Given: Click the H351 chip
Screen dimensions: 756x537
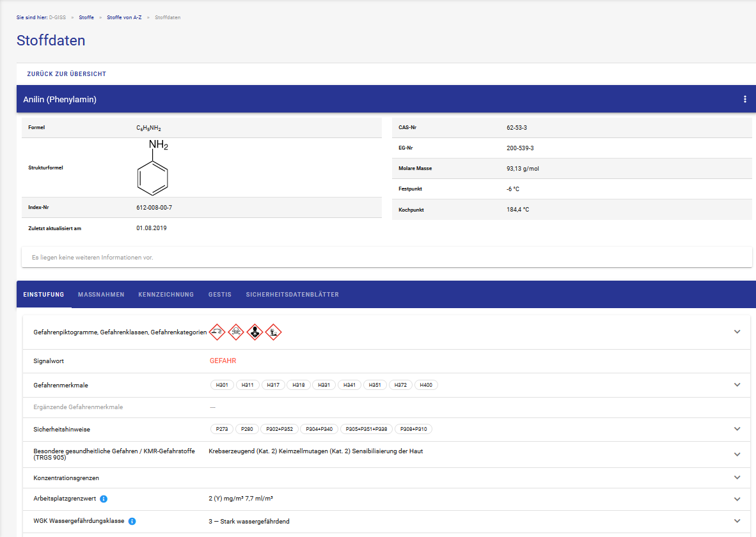Looking at the screenshot, I should tap(375, 385).
